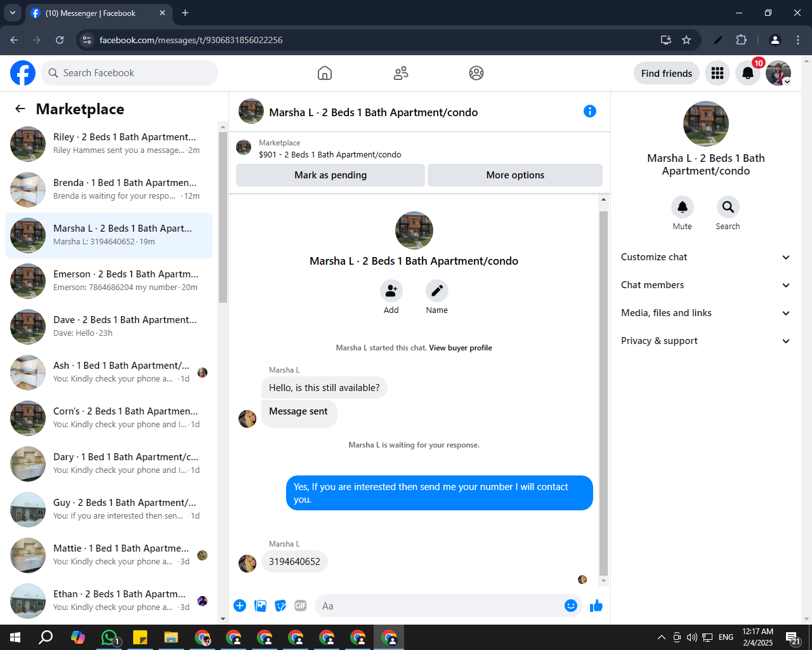Reload the page with the browser refresh icon

[60, 40]
